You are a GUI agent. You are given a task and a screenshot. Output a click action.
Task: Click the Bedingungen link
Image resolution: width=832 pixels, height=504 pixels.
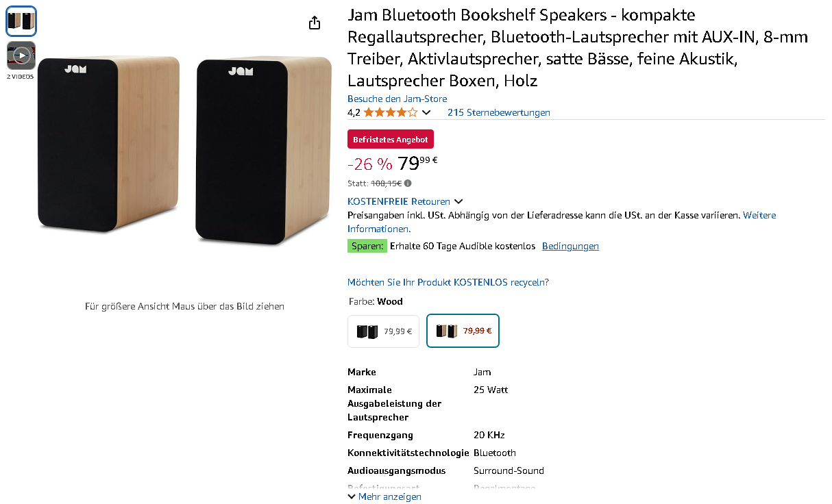click(570, 246)
